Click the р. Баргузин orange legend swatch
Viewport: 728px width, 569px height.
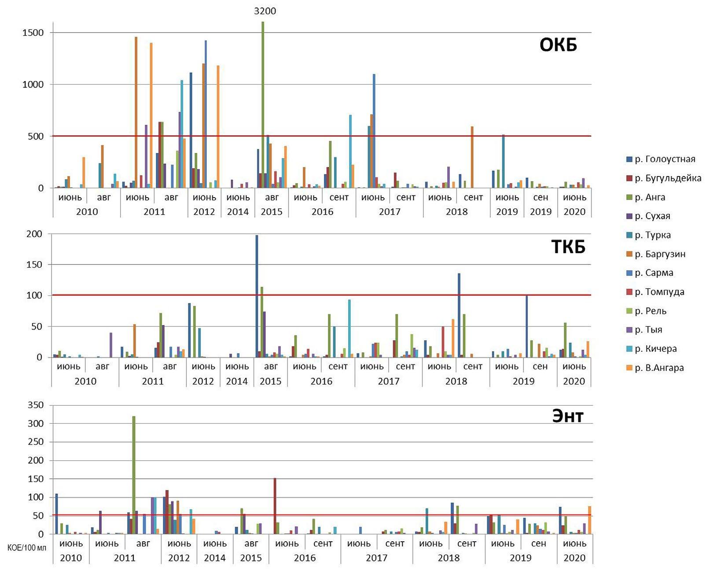(x=629, y=254)
